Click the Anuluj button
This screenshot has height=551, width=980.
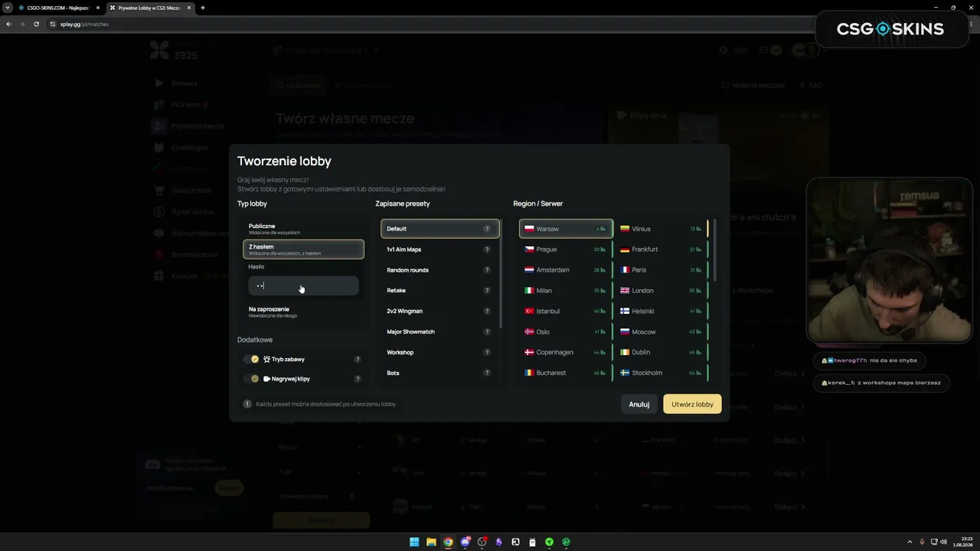click(639, 404)
